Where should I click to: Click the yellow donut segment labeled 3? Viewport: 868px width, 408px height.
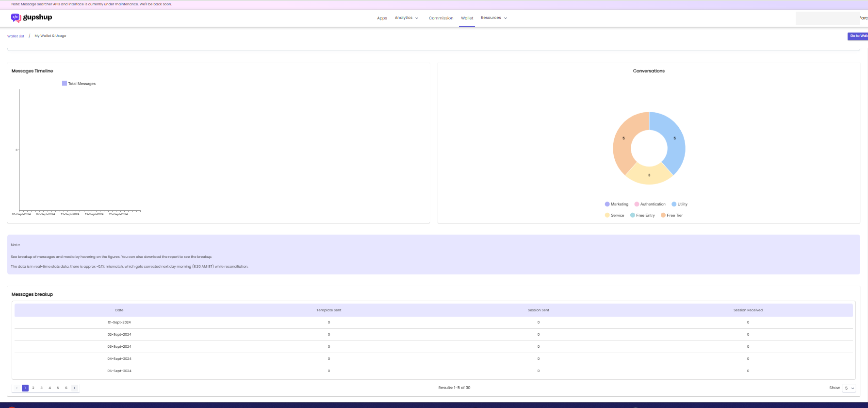click(649, 175)
